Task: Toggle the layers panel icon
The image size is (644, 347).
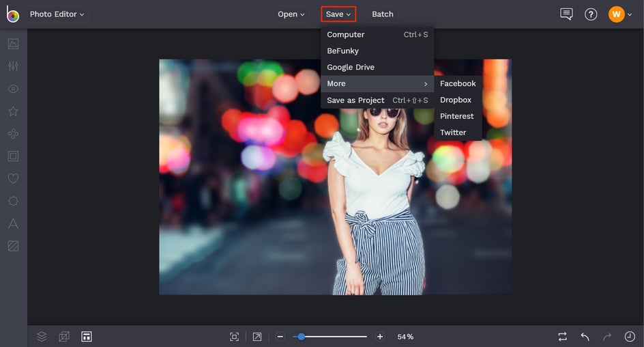Action: (42, 337)
